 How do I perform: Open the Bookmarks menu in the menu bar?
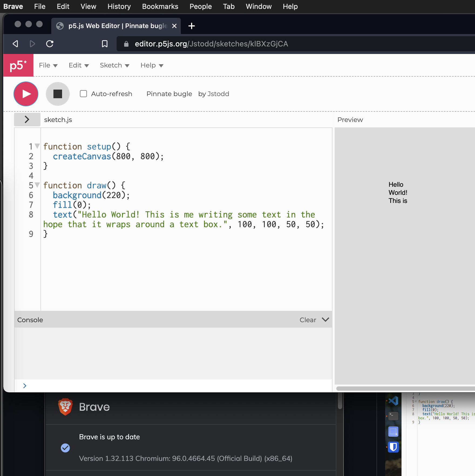tap(160, 6)
